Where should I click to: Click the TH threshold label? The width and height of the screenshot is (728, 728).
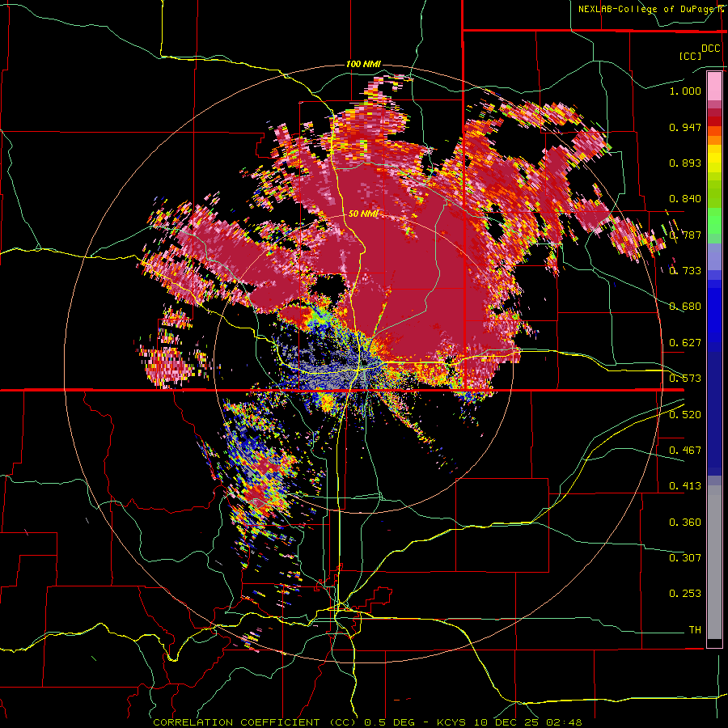click(x=695, y=630)
